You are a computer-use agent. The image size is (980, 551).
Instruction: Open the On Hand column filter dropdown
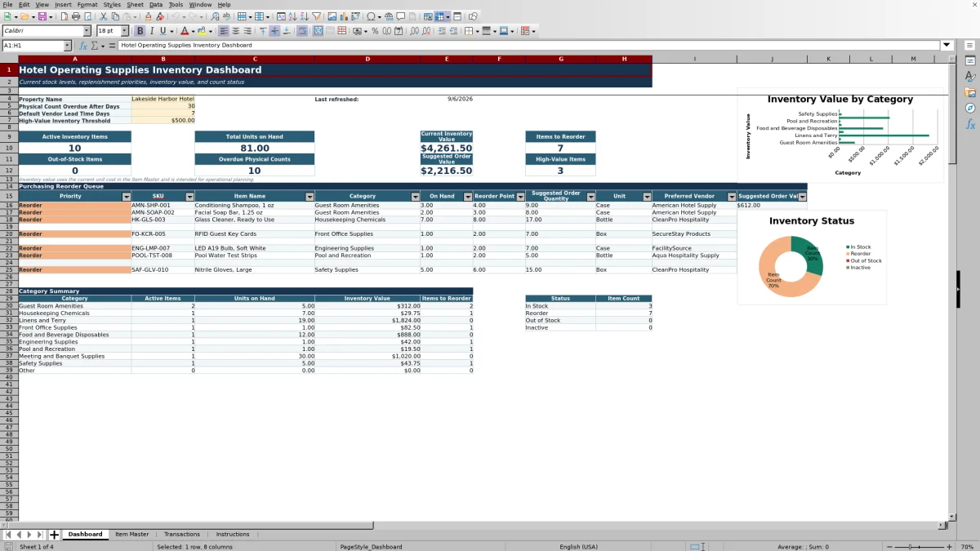coord(468,196)
